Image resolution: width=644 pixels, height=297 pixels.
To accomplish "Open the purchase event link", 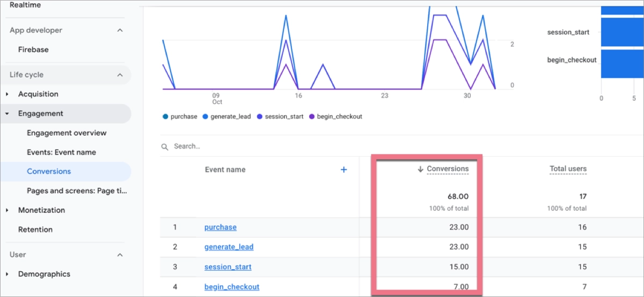I will click(221, 227).
